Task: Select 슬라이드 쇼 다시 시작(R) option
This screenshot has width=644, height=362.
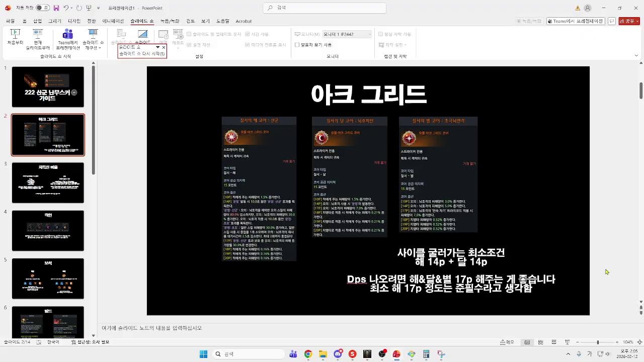Action: tap(142, 54)
